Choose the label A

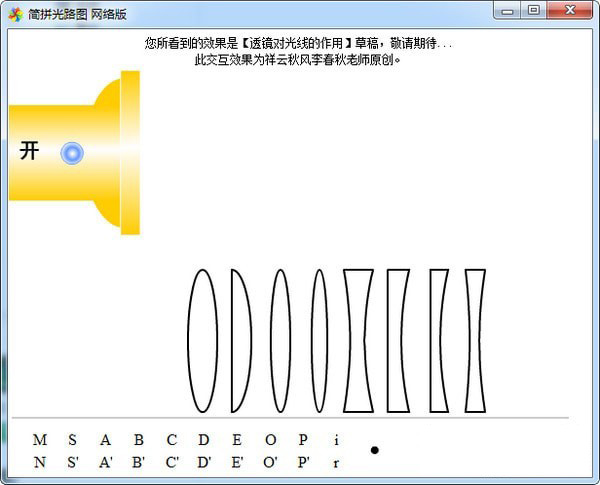[x=106, y=440]
